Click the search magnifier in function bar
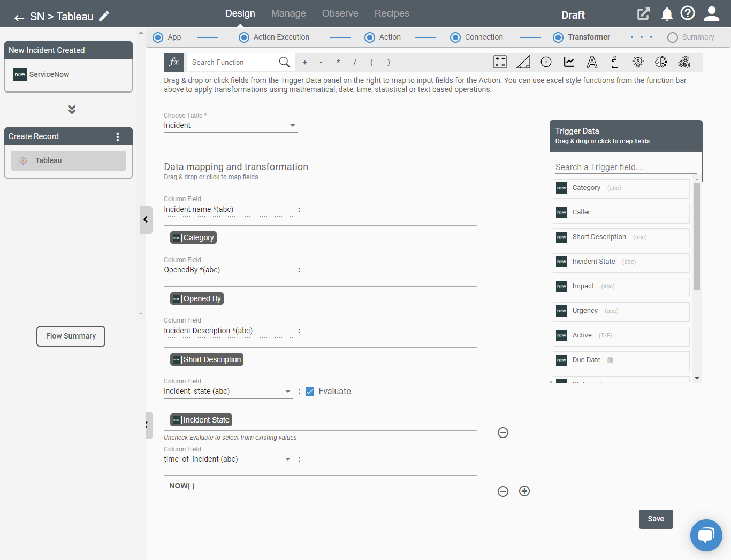The image size is (731, 560). [284, 62]
